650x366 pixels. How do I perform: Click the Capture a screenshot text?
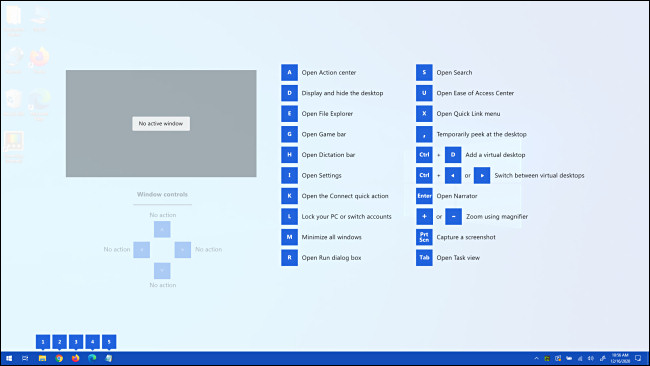(x=466, y=237)
